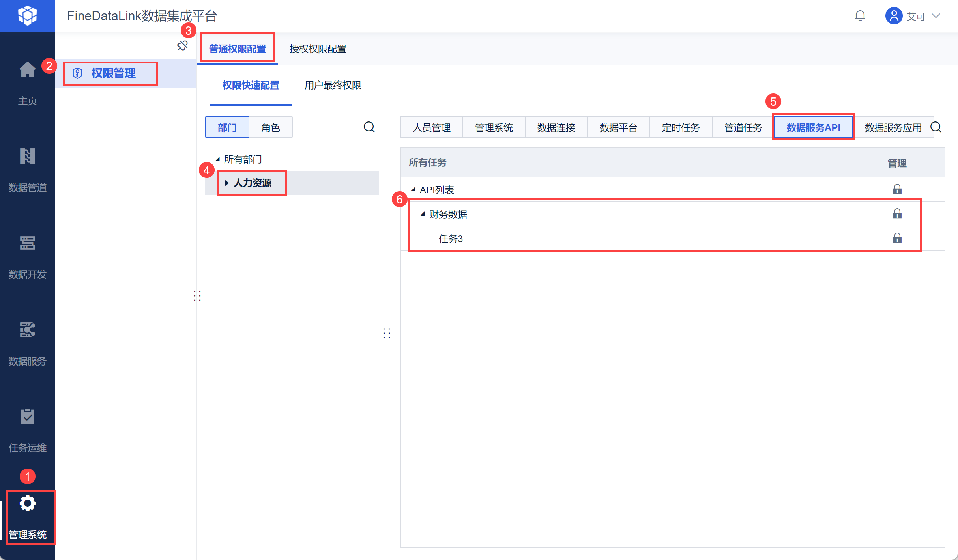958x560 pixels.
Task: Toggle lock for 财务数据 row
Action: (897, 214)
